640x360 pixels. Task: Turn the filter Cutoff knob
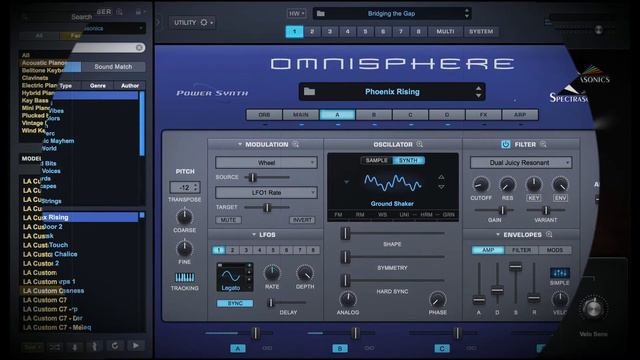[481, 184]
